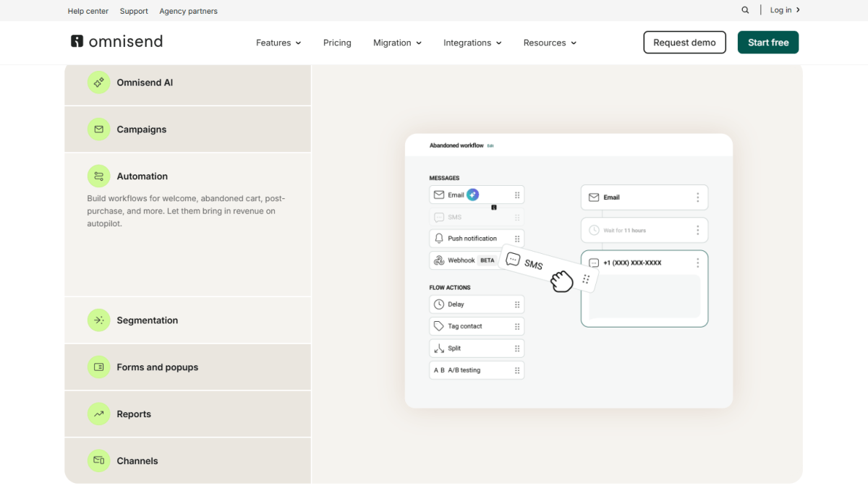Expand the Migration dropdown menu

coord(397,43)
